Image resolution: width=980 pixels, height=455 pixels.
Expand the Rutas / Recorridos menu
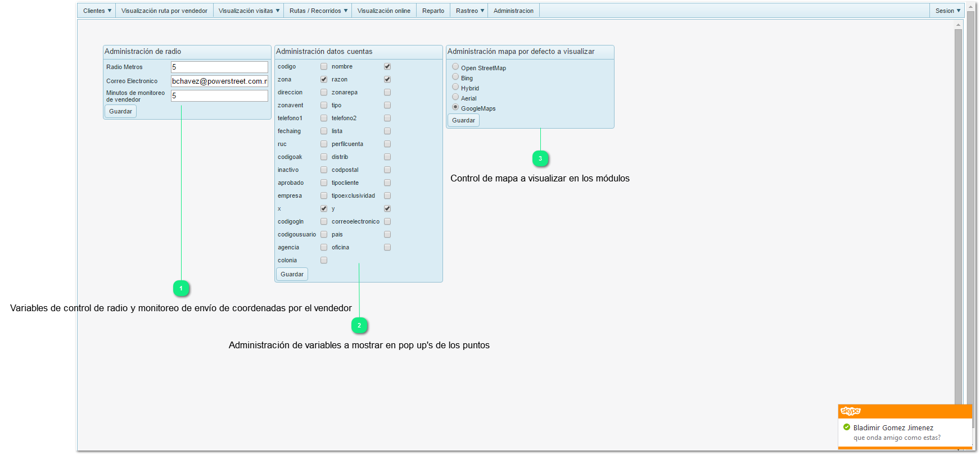click(x=318, y=11)
